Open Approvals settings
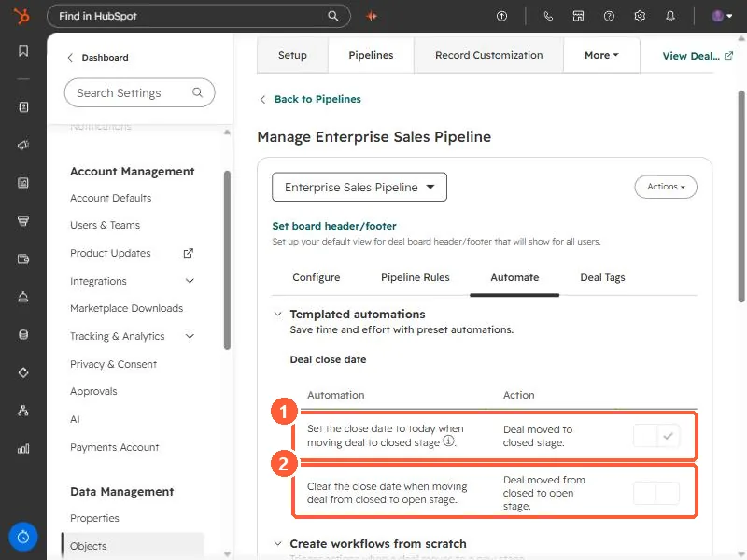The height and width of the screenshot is (560, 747). [93, 391]
